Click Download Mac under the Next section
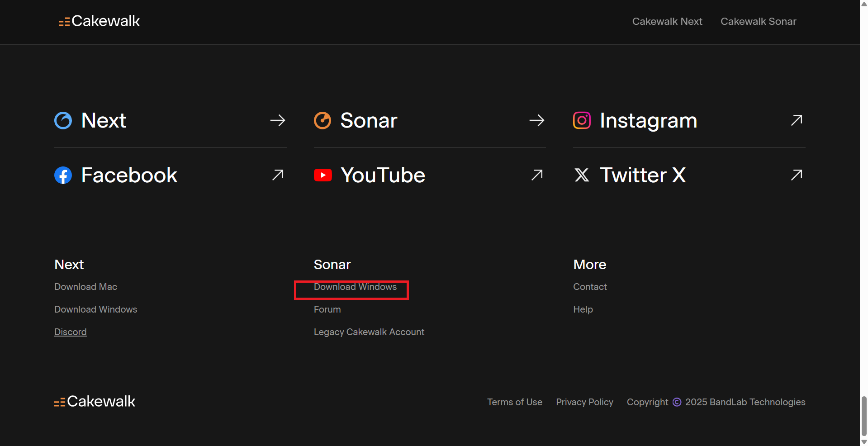 (85, 287)
